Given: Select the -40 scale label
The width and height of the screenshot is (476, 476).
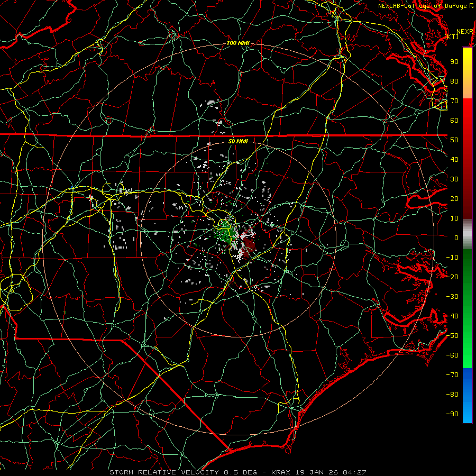Looking at the screenshot, I should click(x=452, y=316).
